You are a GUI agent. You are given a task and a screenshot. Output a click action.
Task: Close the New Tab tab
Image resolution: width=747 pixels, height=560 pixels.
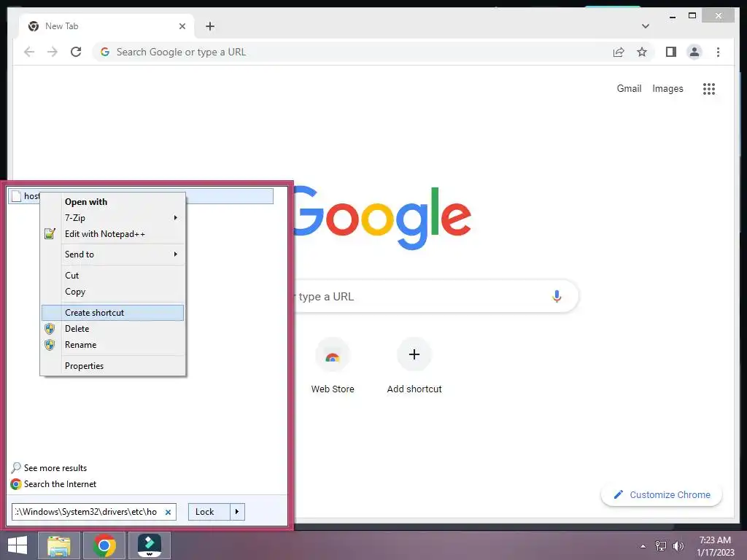pyautogui.click(x=182, y=26)
